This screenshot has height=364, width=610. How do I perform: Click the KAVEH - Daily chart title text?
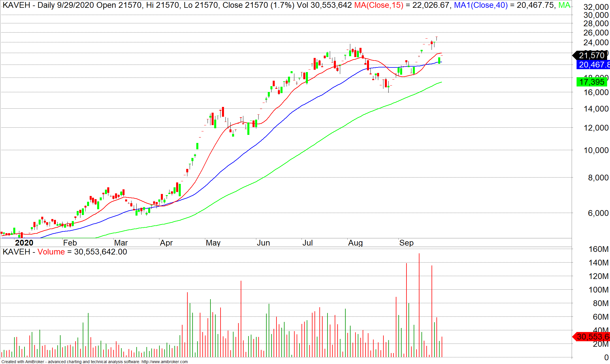coord(29,5)
